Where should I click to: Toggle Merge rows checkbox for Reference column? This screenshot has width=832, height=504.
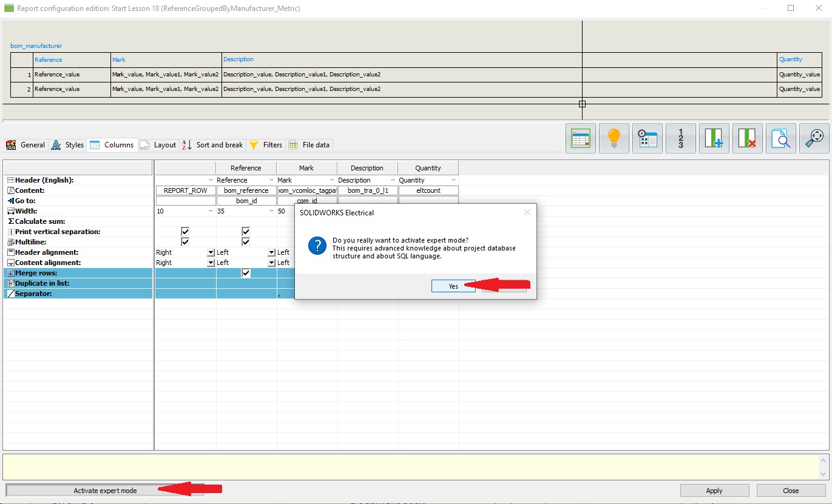point(246,273)
